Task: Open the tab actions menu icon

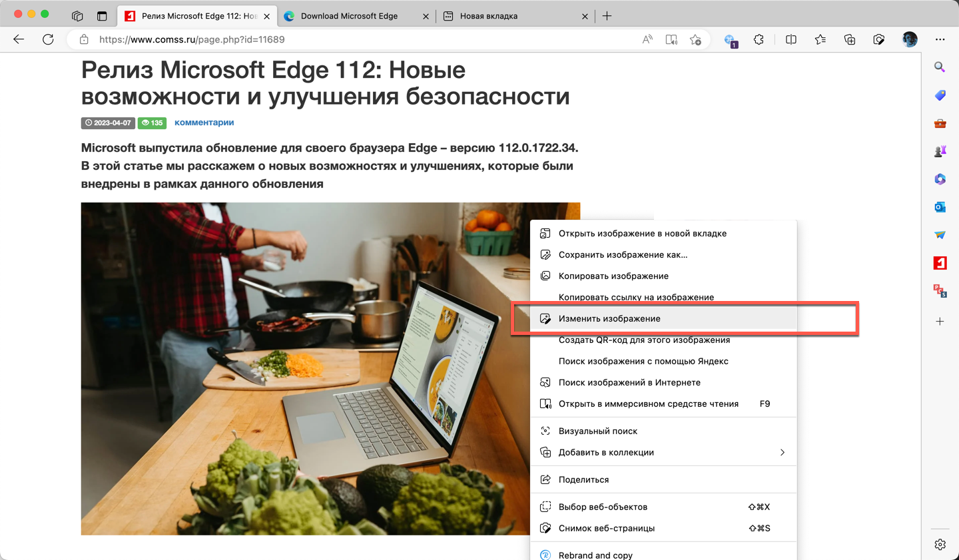Action: (102, 16)
